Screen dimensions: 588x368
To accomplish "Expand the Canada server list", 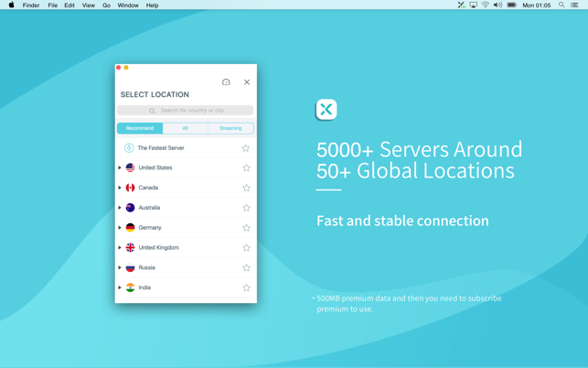I will pyautogui.click(x=120, y=188).
